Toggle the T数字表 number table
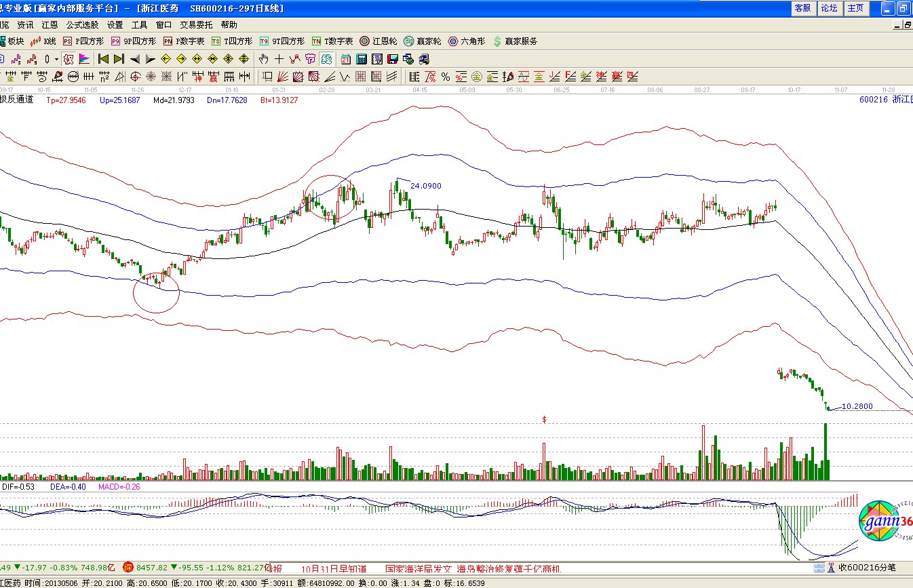 point(333,41)
